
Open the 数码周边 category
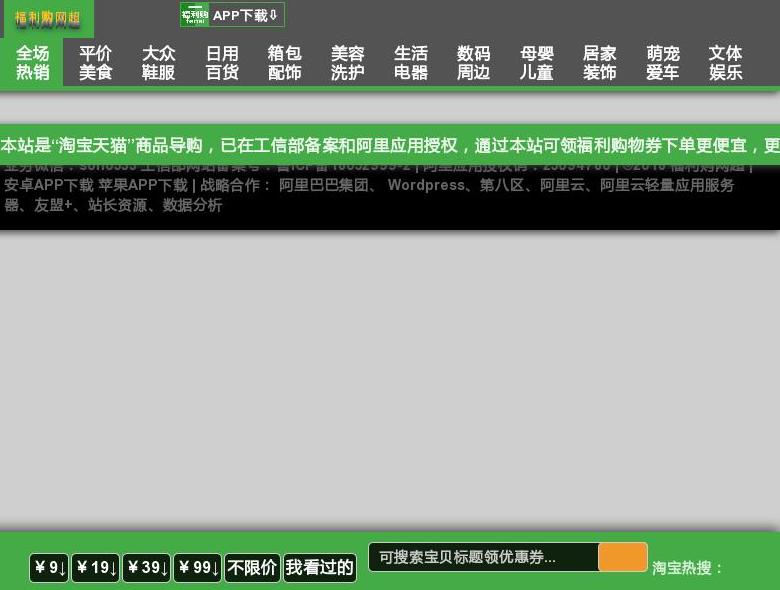pos(474,63)
